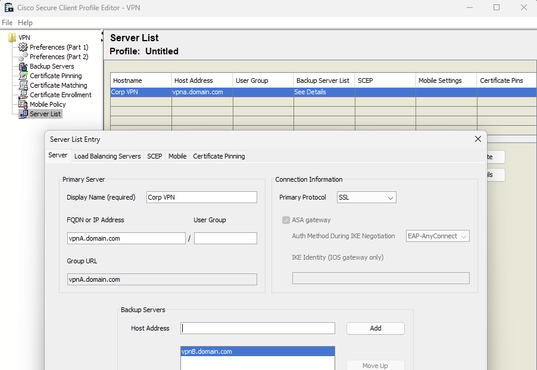Switch to Load Balancing Servers tab
537x370 pixels.
tap(108, 156)
